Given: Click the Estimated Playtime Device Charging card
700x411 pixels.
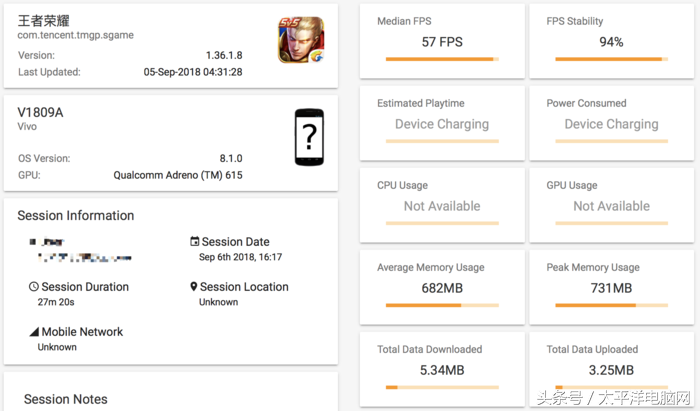Looking at the screenshot, I should pos(442,123).
